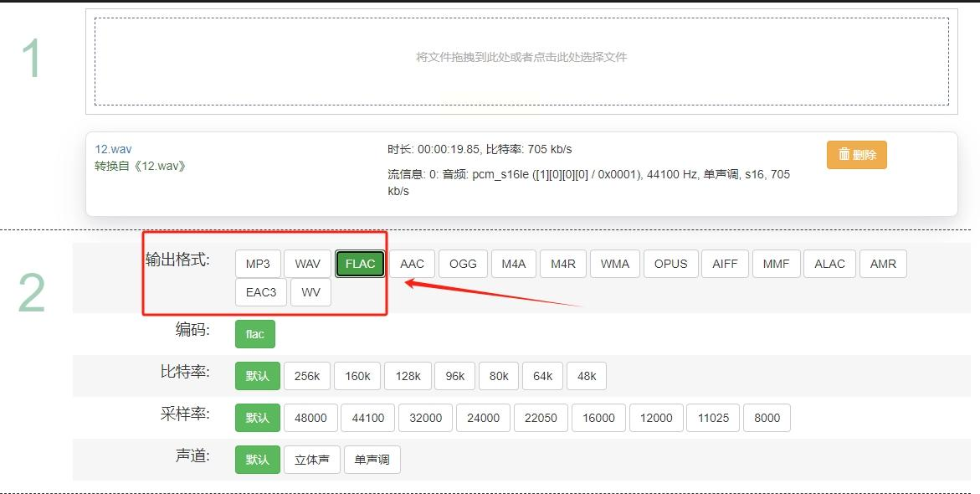Set bitrate to 128k

(x=408, y=376)
